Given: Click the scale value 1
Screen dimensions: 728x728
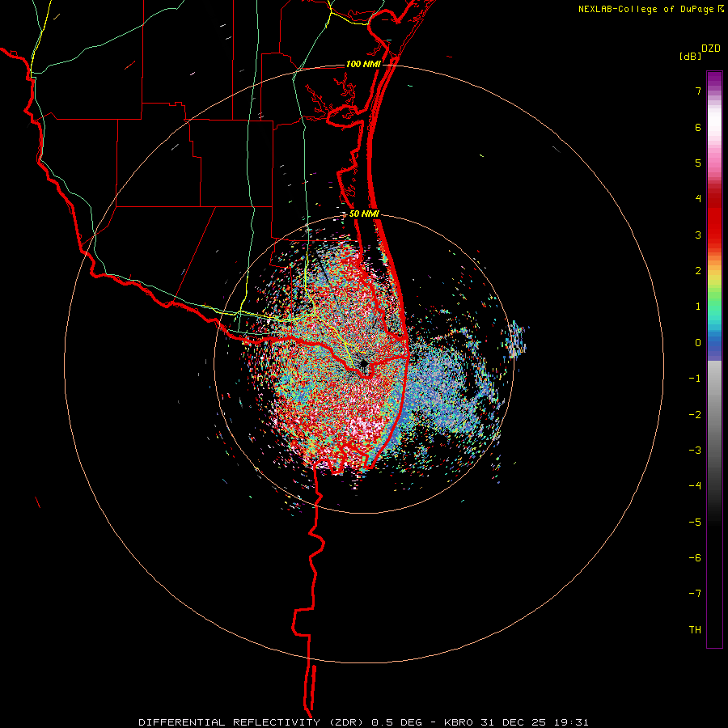Looking at the screenshot, I should (698, 307).
